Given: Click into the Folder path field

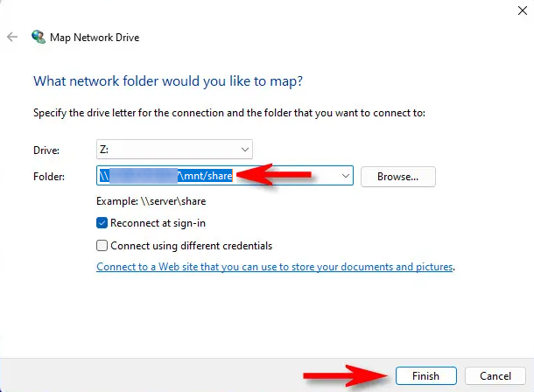Looking at the screenshot, I should coord(219,176).
